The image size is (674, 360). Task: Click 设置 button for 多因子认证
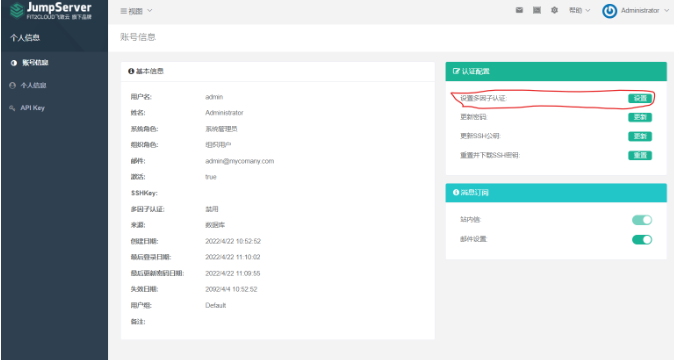click(x=640, y=98)
